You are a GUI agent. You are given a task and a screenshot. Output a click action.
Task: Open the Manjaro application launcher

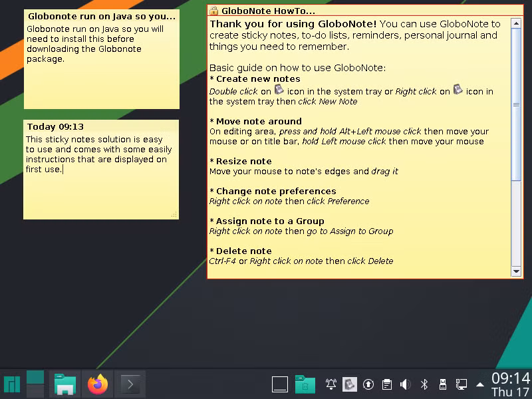coord(12,385)
